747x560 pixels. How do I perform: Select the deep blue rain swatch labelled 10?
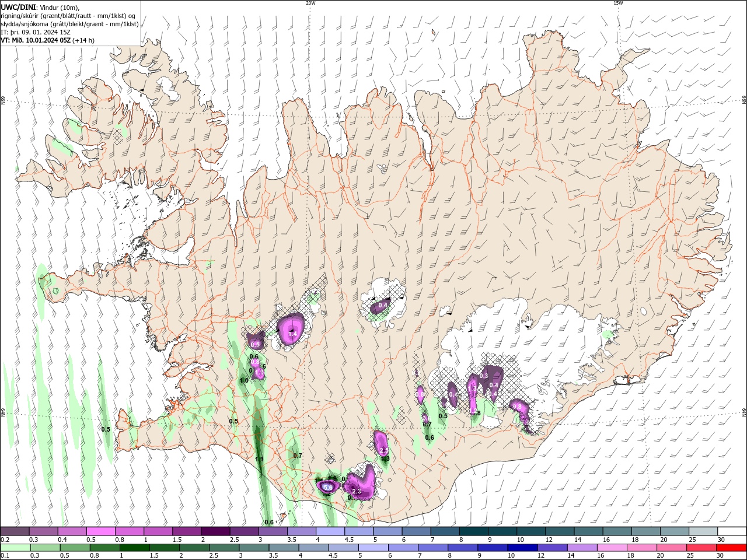[522, 548]
